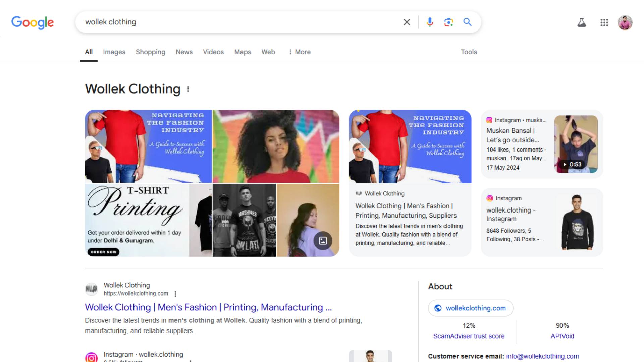Click man in black sweatshirt thumbnail

coord(577,222)
